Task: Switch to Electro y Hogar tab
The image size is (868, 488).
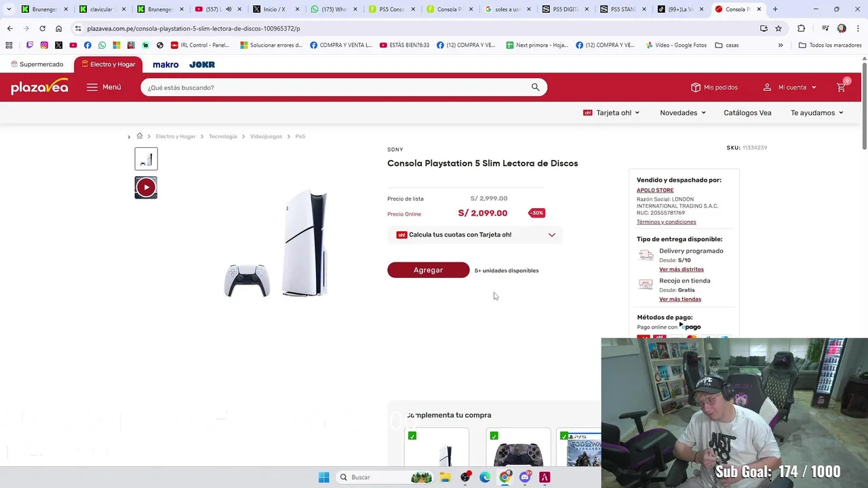Action: [x=108, y=64]
